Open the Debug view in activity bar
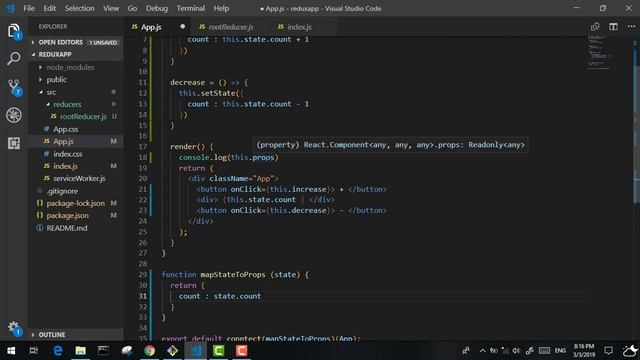640x360 pixels. (x=14, y=115)
